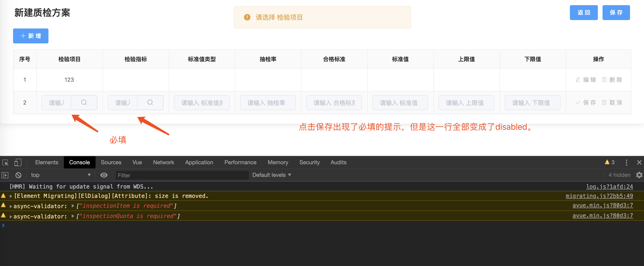Open the log.js?1afd:24 source link
Image resolution: width=644 pixels, height=266 pixels.
point(610,187)
